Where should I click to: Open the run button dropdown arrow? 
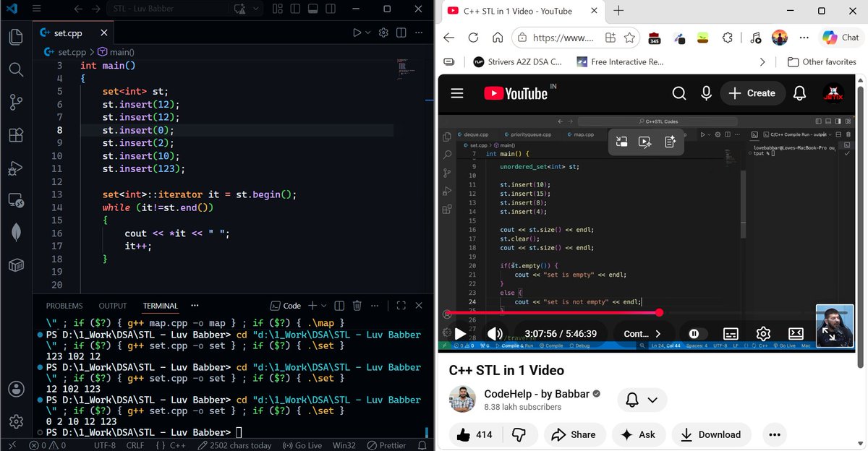tap(367, 33)
